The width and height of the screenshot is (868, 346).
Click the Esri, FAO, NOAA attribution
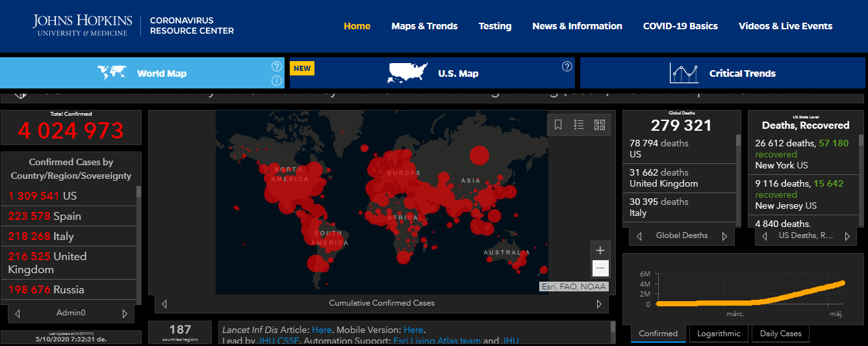(574, 287)
